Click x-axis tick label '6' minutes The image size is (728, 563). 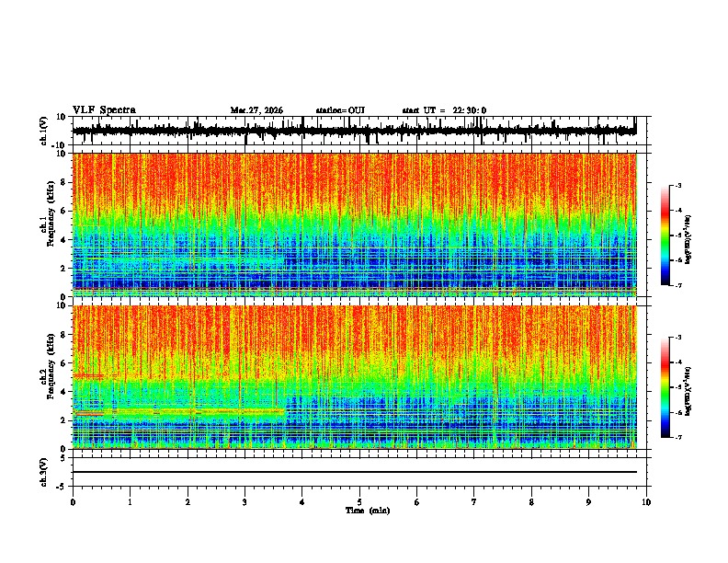[x=417, y=502]
